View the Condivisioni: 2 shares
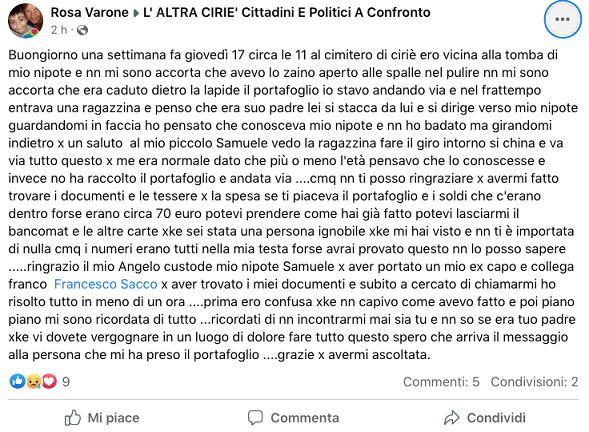Image resolution: width=589 pixels, height=432 pixels. click(534, 382)
